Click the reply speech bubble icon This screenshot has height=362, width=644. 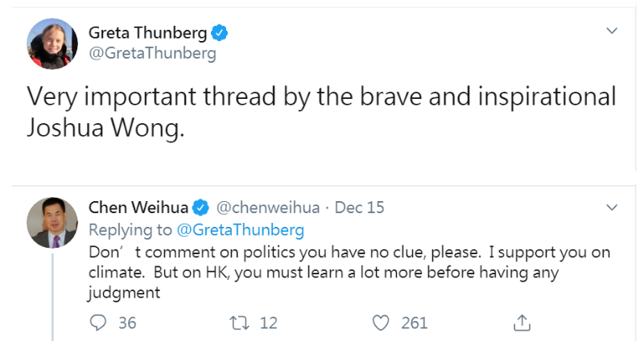tap(98, 323)
